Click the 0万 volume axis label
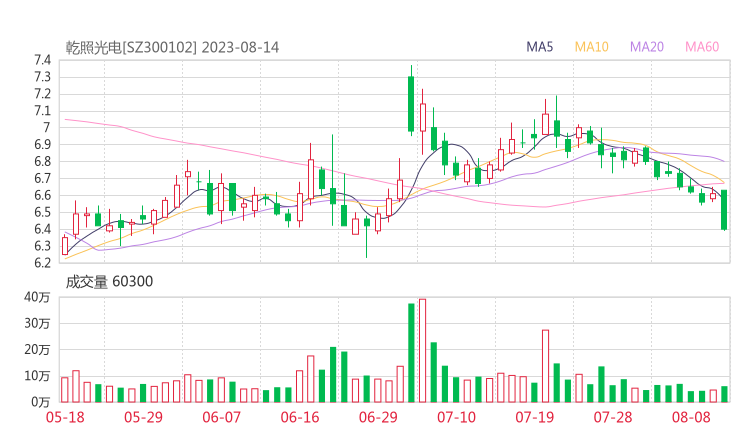 [41, 402]
